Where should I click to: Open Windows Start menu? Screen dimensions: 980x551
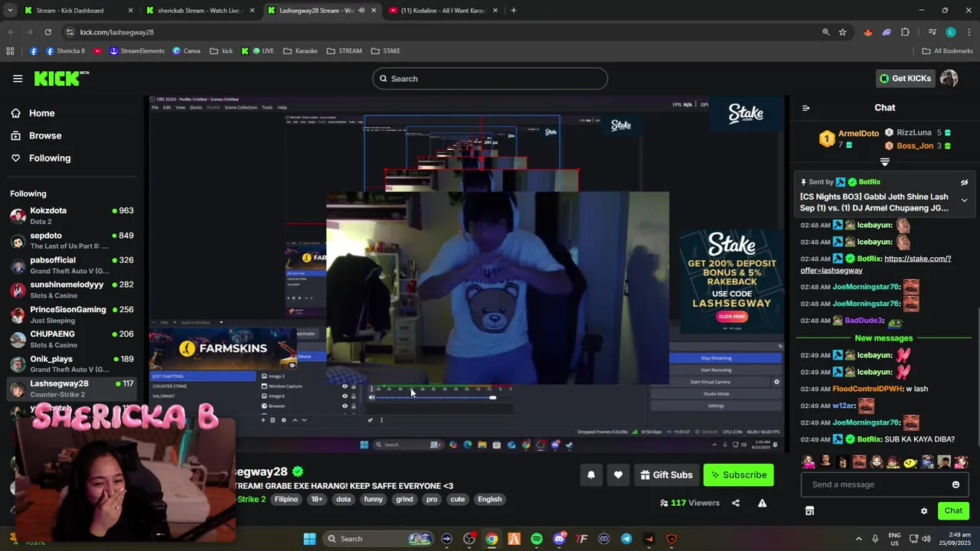tap(309, 539)
